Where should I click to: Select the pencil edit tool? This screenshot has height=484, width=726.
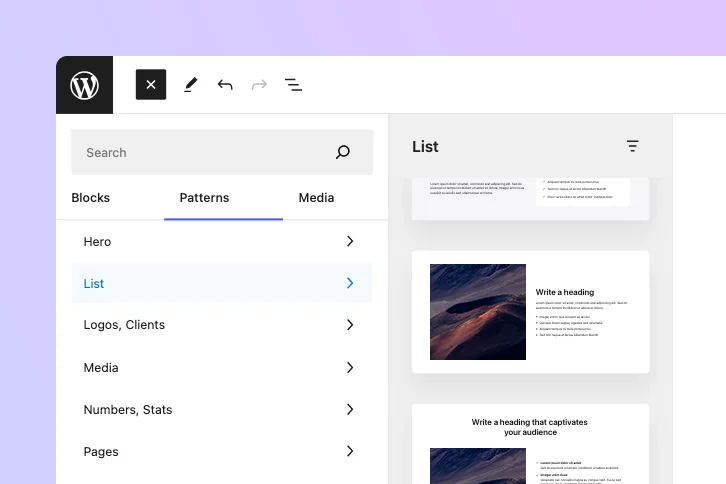190,85
